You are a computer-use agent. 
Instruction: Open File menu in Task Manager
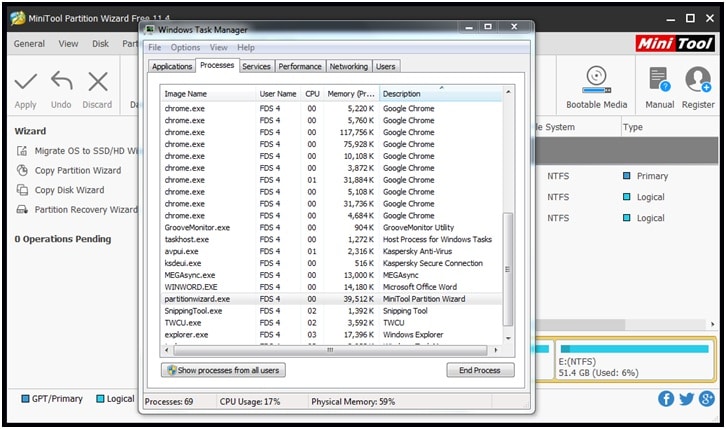pos(155,48)
